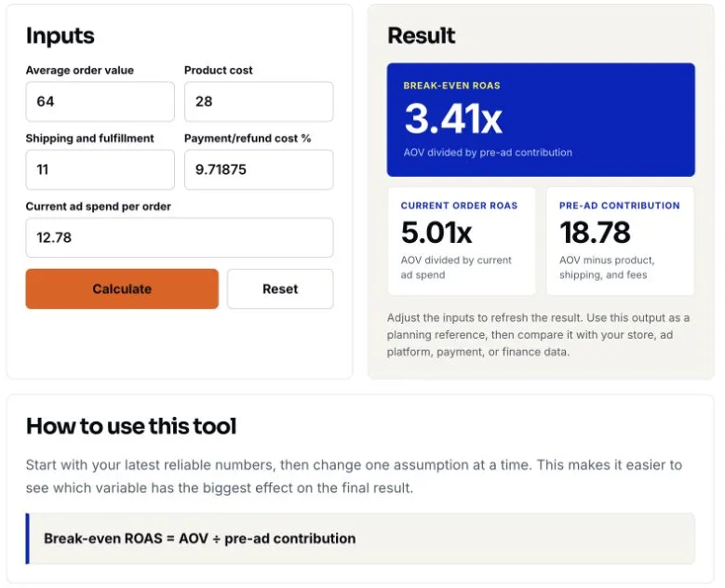Click the BREAK-EVEN ROAS label
725x588 pixels.
coord(451,86)
